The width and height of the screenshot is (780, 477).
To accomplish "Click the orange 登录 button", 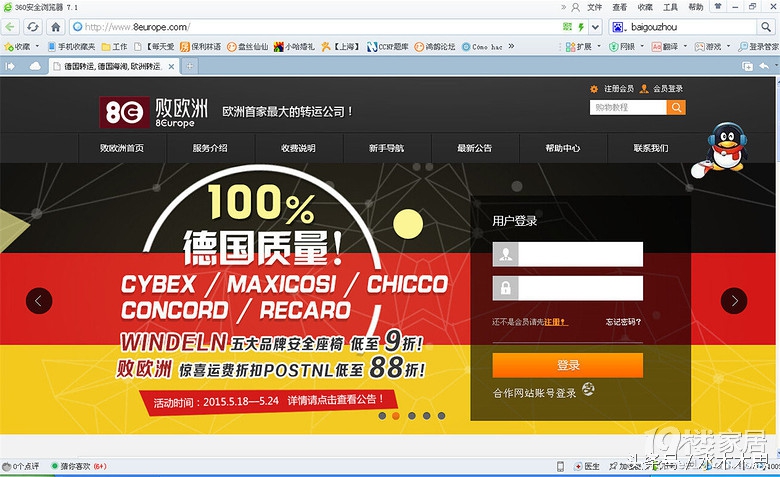I will [568, 365].
